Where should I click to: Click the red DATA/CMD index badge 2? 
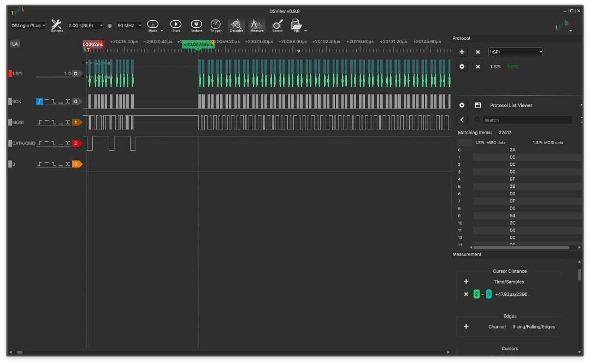point(77,144)
